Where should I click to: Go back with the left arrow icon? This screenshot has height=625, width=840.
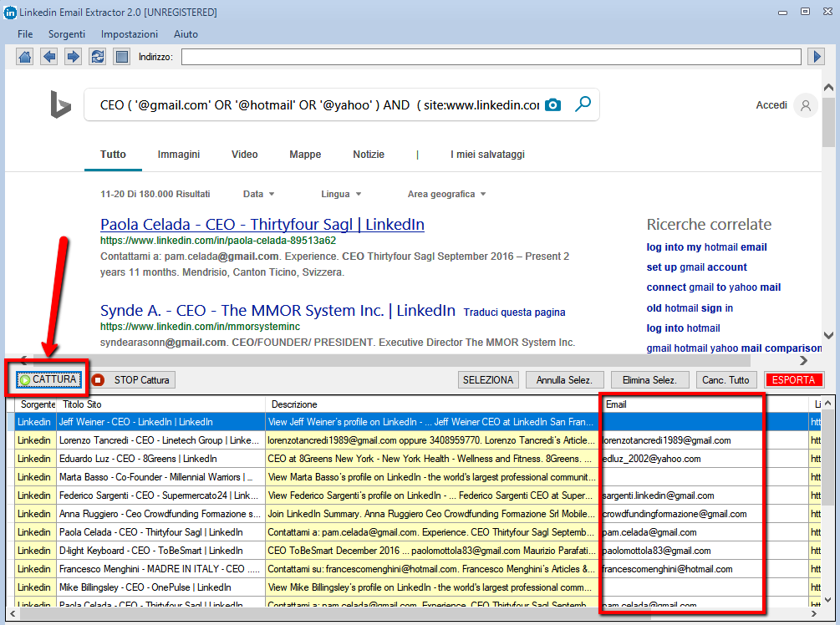tap(49, 56)
